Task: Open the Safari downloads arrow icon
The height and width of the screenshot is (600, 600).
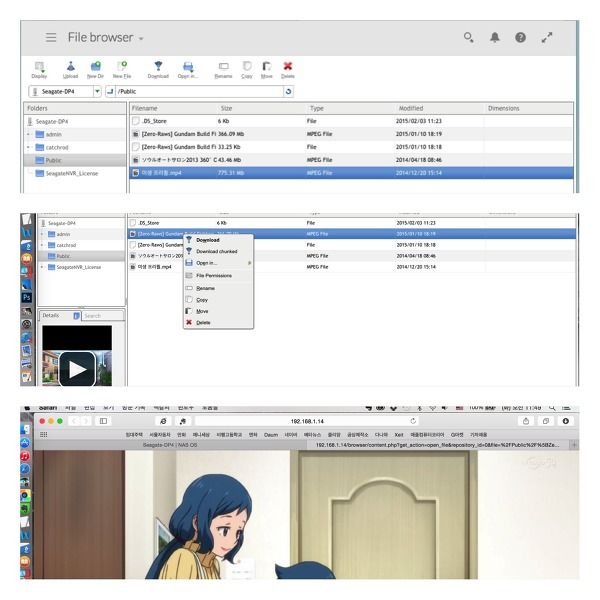Action: coord(566,421)
